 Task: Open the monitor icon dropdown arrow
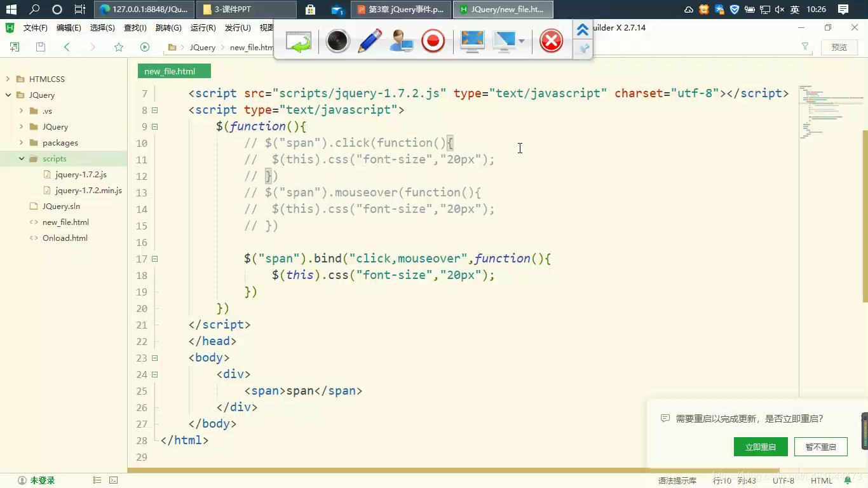[x=521, y=42]
